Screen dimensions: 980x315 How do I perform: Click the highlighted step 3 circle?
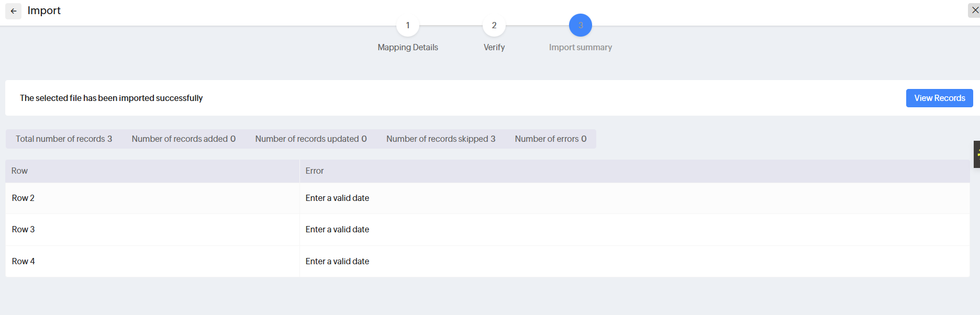pyautogui.click(x=580, y=25)
